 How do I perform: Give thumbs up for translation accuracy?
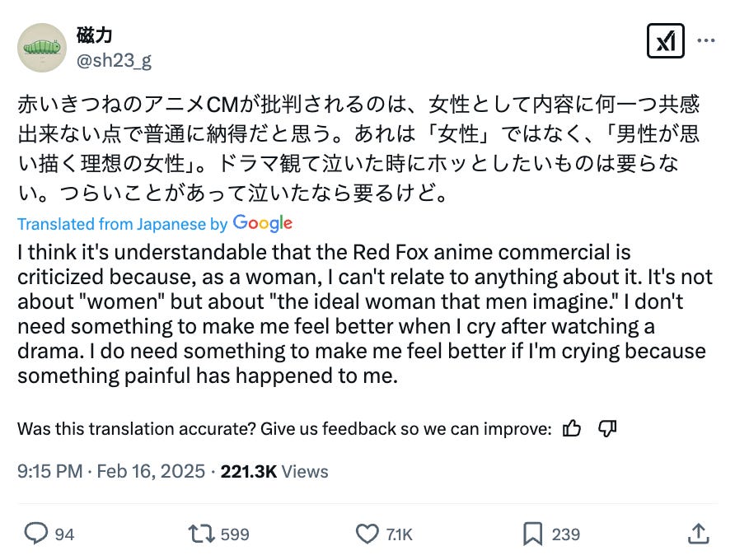click(x=572, y=428)
